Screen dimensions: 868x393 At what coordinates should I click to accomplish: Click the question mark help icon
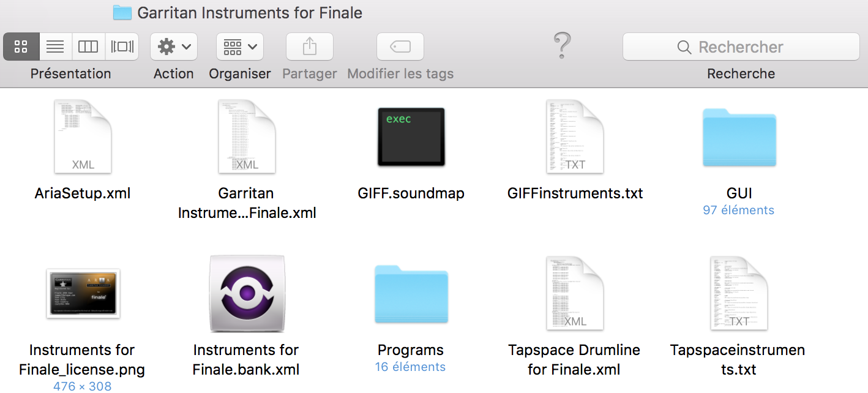pyautogui.click(x=562, y=46)
